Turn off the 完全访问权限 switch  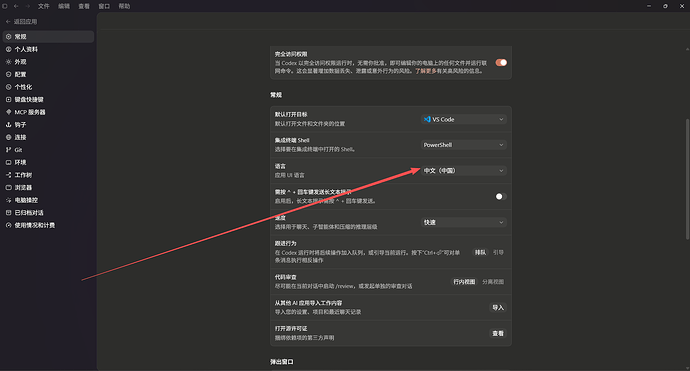[x=501, y=62]
